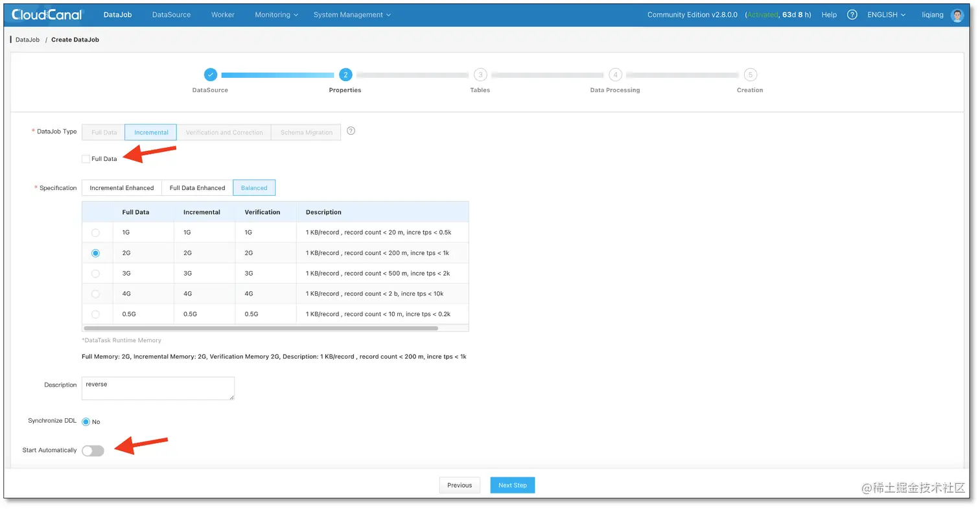Choose Full Data Enhanced specification
Image resolution: width=980 pixels, height=509 pixels.
pos(197,188)
